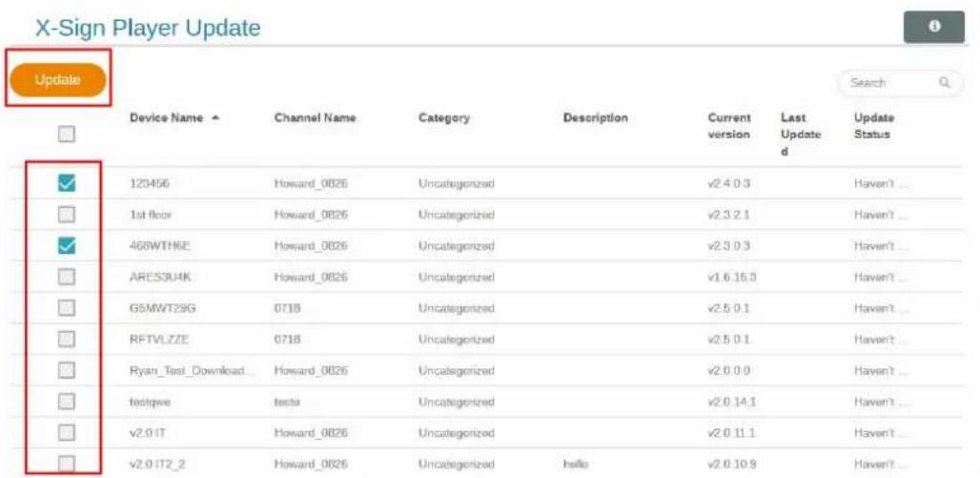Click the Channel Name column header

(315, 118)
